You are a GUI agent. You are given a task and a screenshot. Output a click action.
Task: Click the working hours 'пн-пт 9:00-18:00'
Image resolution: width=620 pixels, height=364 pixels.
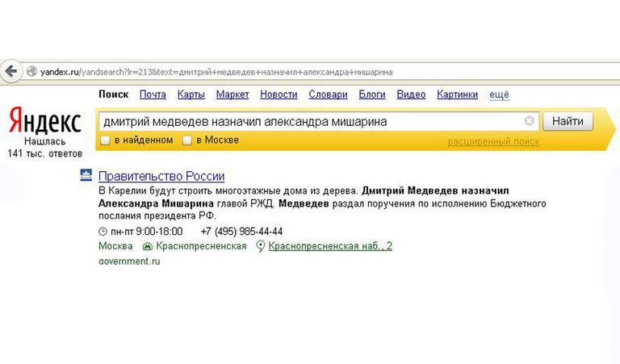tap(147, 232)
